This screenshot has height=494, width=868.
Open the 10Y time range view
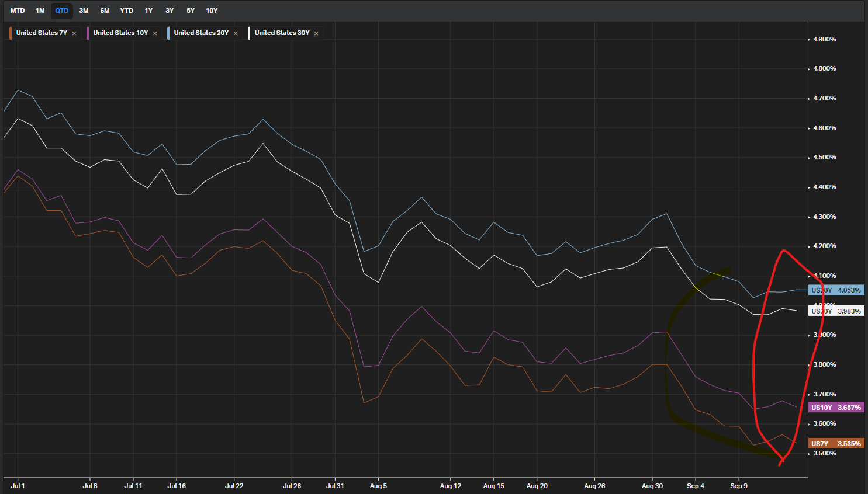pyautogui.click(x=212, y=11)
